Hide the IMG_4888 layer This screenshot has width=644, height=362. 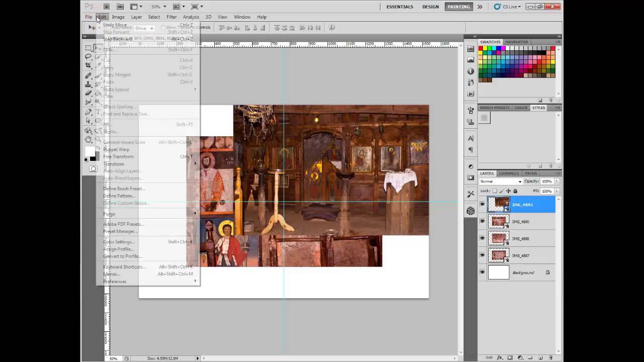point(482,238)
